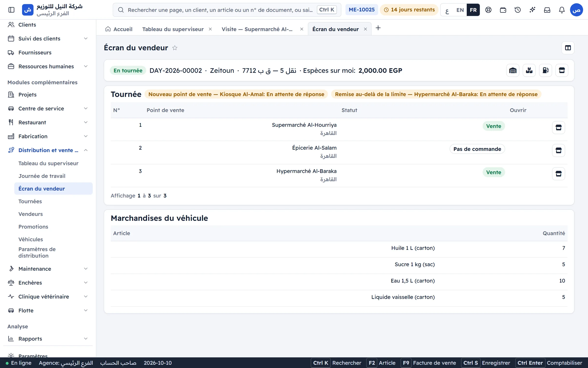Switch to Tableau du superviseur tab

[173, 29]
